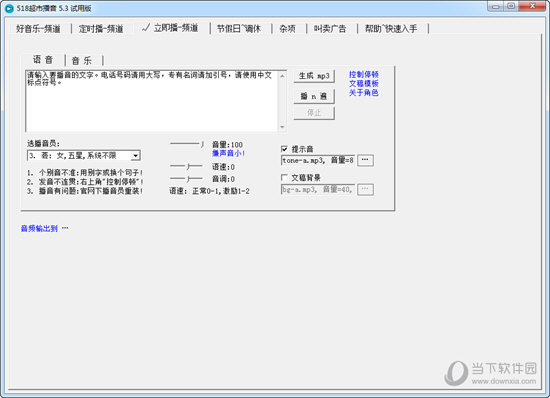The height and width of the screenshot is (398, 550).
Task: Switch to the 音乐 sub-tab
Action: pyautogui.click(x=82, y=61)
